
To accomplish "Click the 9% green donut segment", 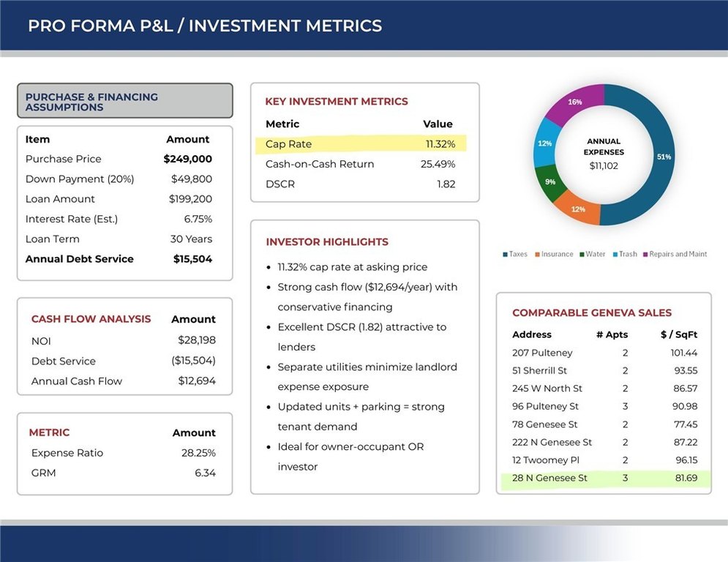I will point(551,181).
